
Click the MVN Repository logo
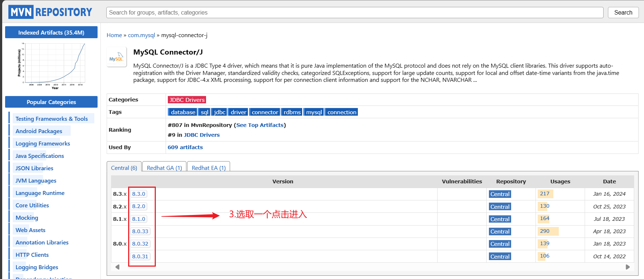pos(51,12)
